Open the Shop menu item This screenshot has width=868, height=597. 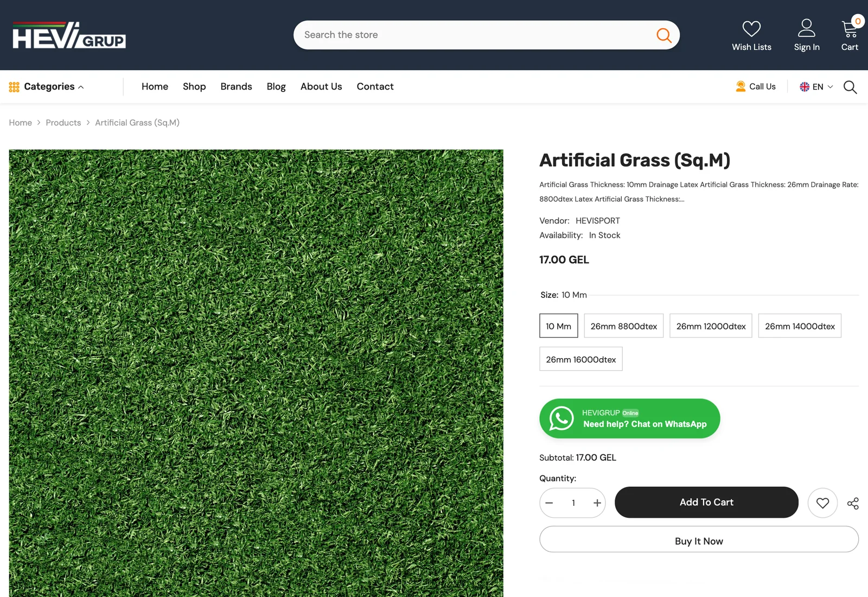coord(194,87)
